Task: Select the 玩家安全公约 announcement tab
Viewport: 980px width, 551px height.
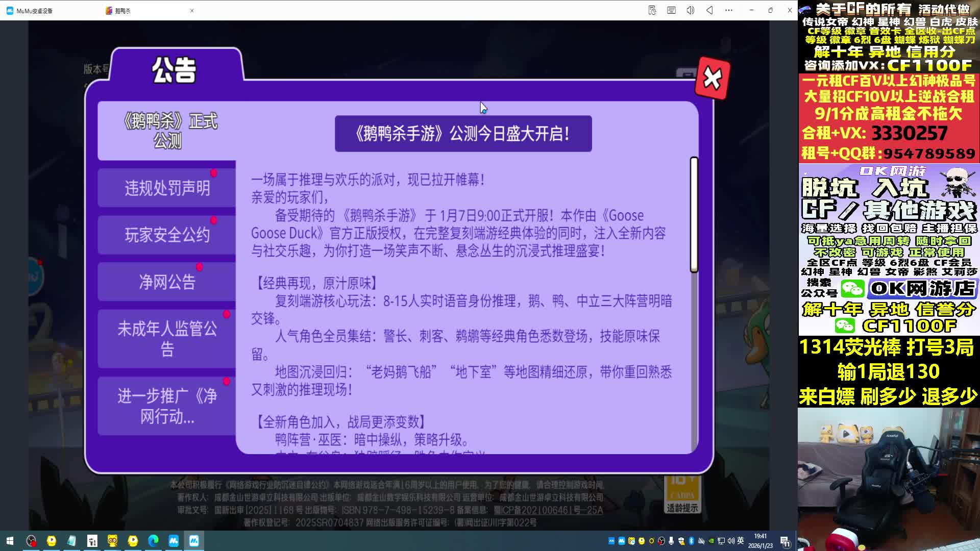Action: (167, 235)
